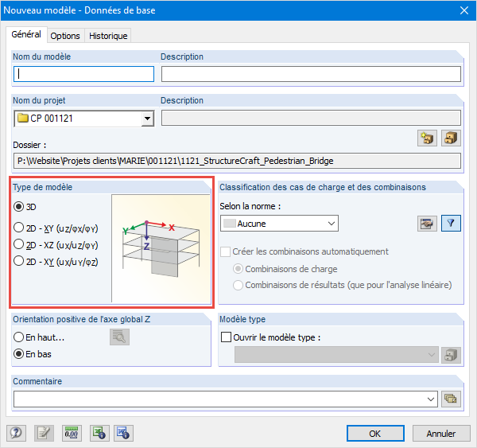Screen dimensions: 477x448
Task: Enable Ouvrir le modèle type checkbox
Action: [226, 337]
